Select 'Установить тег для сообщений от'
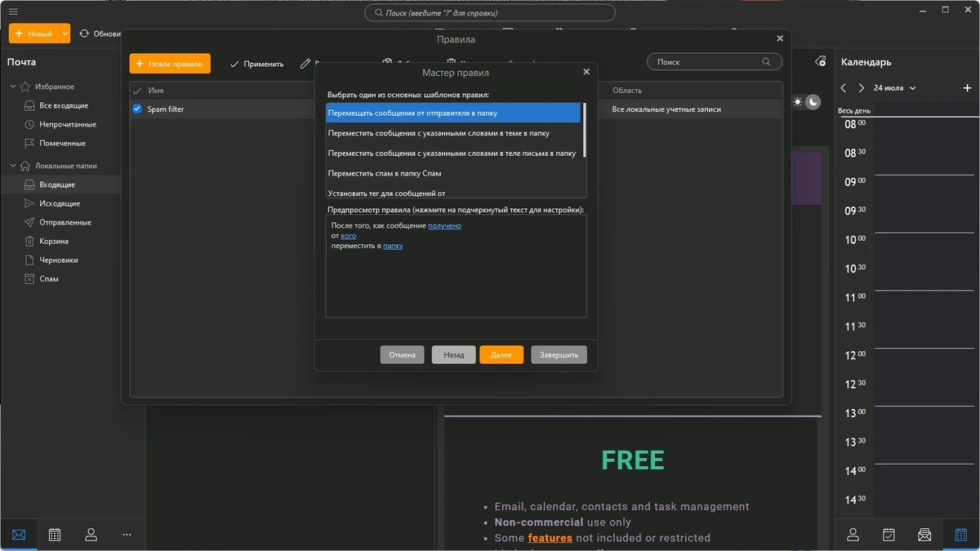 coord(453,193)
